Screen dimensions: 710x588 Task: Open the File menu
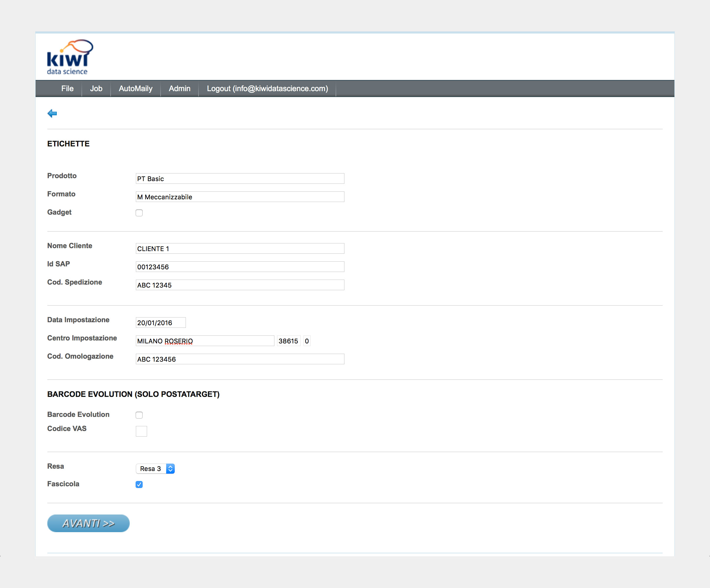point(67,88)
